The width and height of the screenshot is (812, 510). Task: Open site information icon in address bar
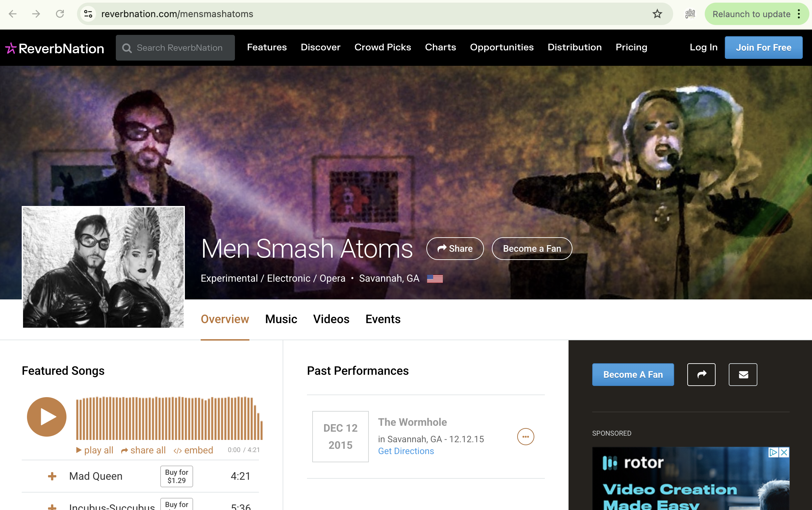89,14
